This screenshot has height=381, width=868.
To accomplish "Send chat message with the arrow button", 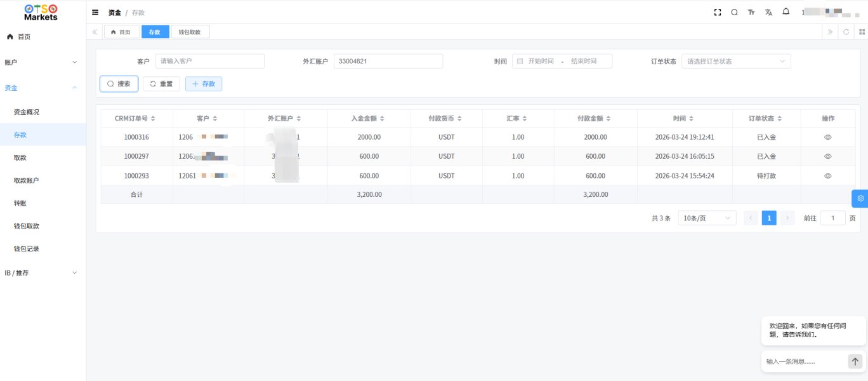I will tap(855, 361).
